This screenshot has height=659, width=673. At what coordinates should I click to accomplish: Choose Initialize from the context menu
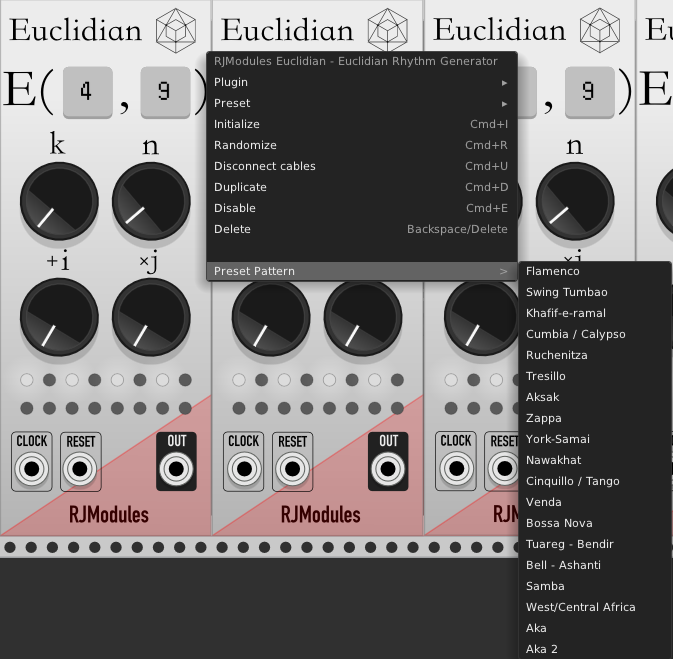(361, 124)
